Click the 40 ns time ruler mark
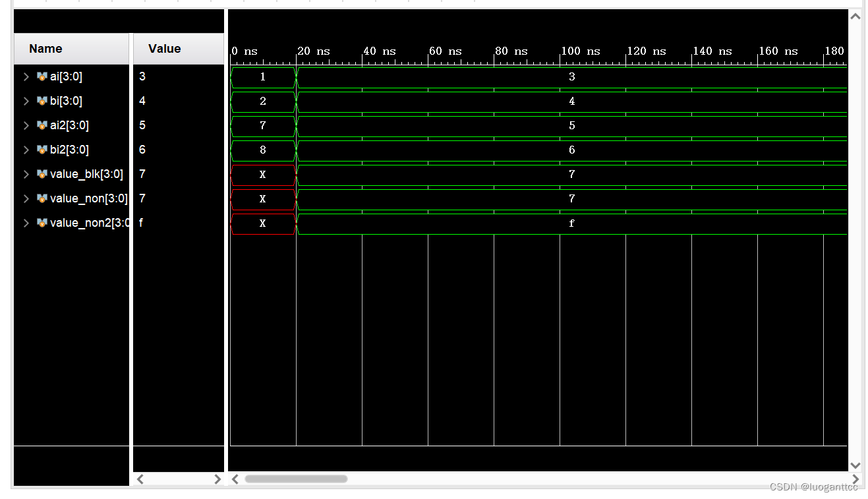Image resolution: width=868 pixels, height=499 pixels. [380, 51]
